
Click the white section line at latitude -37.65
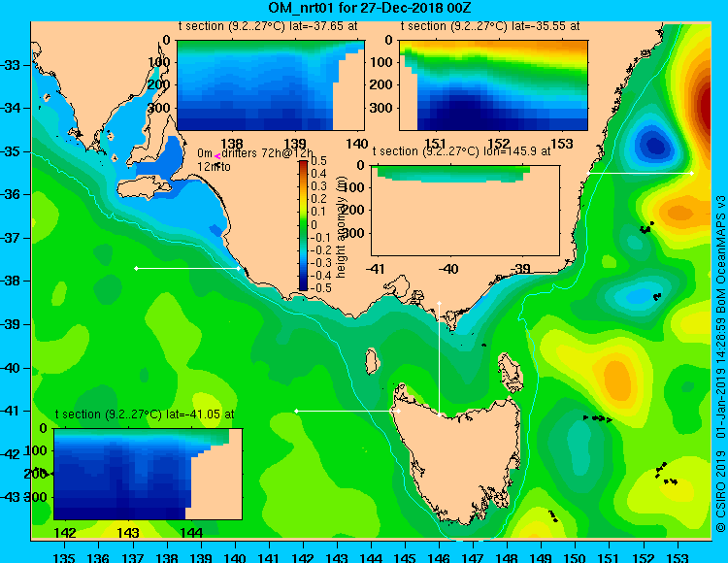coord(187,268)
